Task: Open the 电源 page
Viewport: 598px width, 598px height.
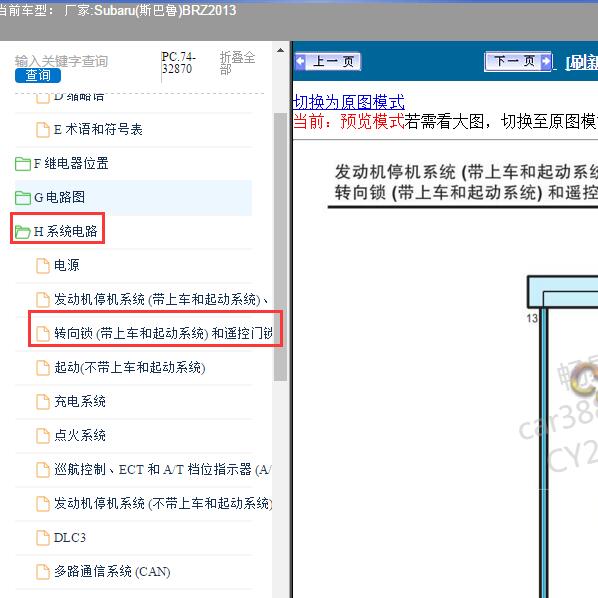Action: click(66, 265)
